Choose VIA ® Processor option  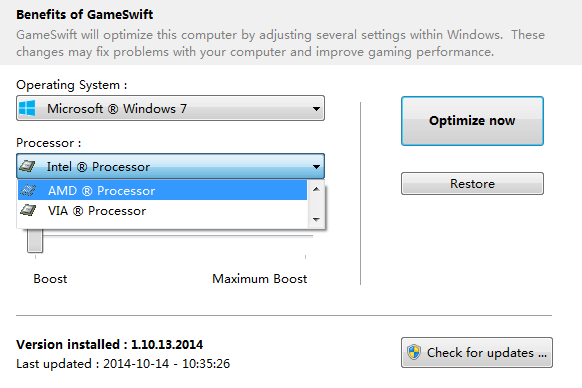[162, 211]
